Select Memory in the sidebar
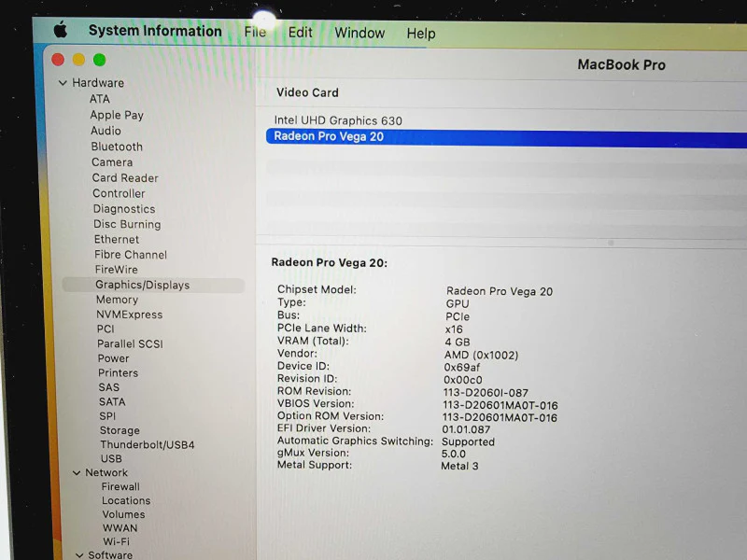The height and width of the screenshot is (560, 747). [117, 300]
